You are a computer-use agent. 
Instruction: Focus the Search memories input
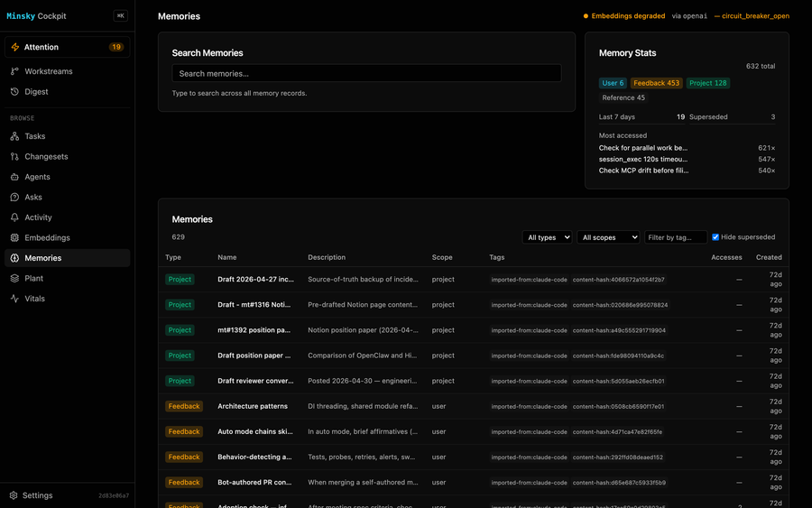[x=366, y=73]
